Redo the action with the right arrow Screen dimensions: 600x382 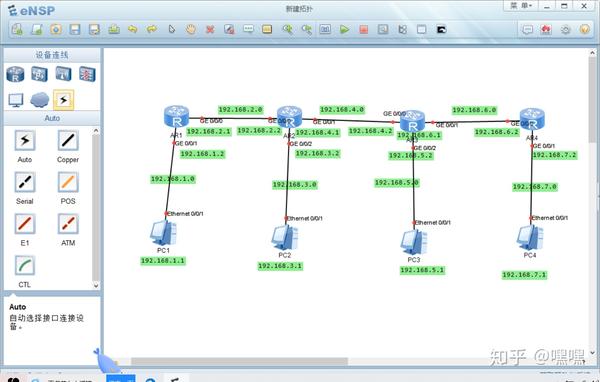(x=152, y=29)
